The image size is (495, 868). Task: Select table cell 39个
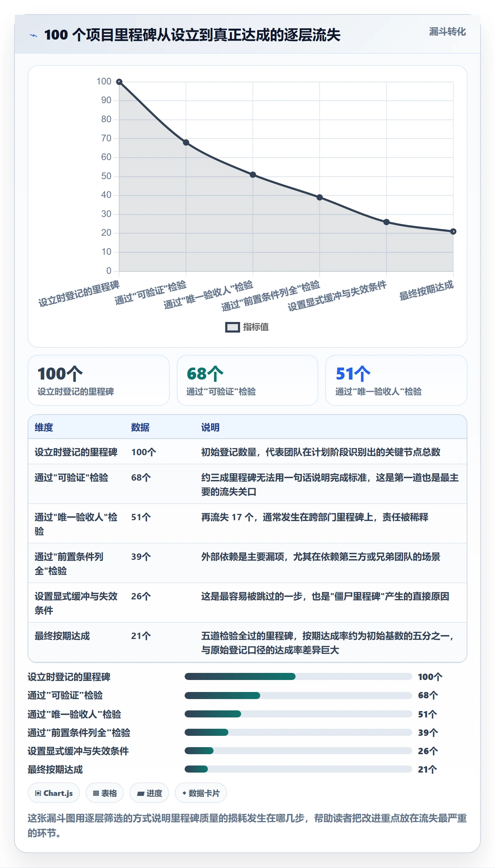click(141, 557)
